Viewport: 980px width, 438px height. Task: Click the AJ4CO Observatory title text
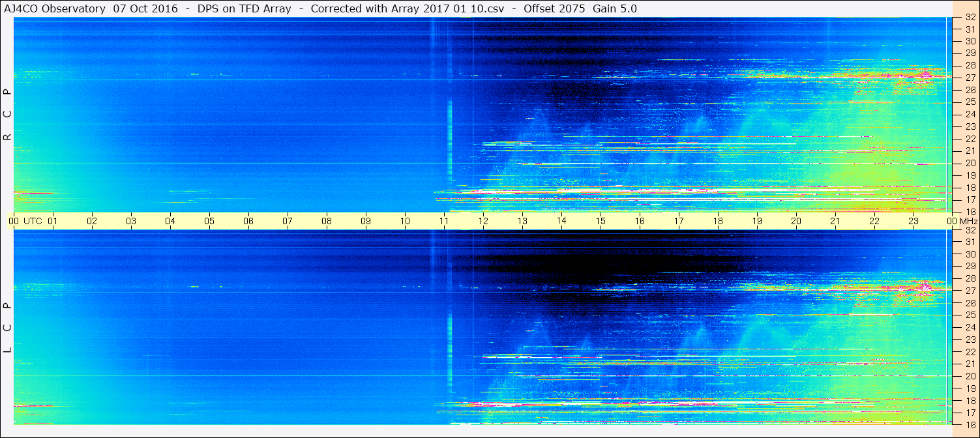point(55,8)
